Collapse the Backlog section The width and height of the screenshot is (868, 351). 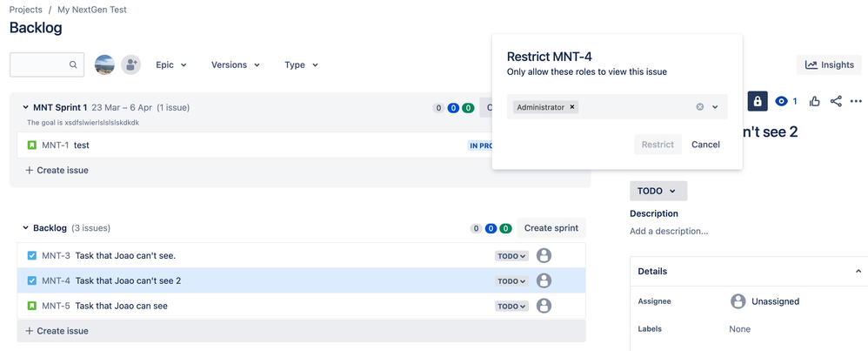tap(25, 228)
